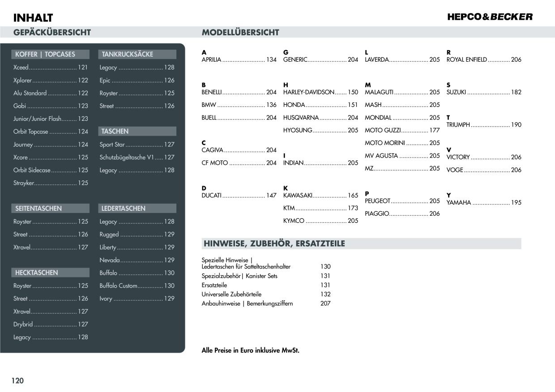The width and height of the screenshot is (555, 392).
Task: Select the MOTO GUZZI entry
Action: click(402, 130)
